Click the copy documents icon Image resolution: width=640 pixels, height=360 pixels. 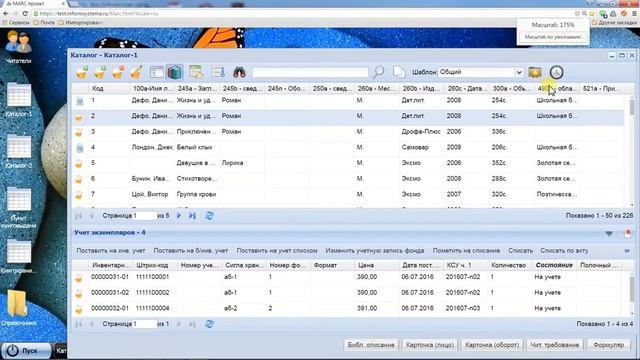pos(399,72)
